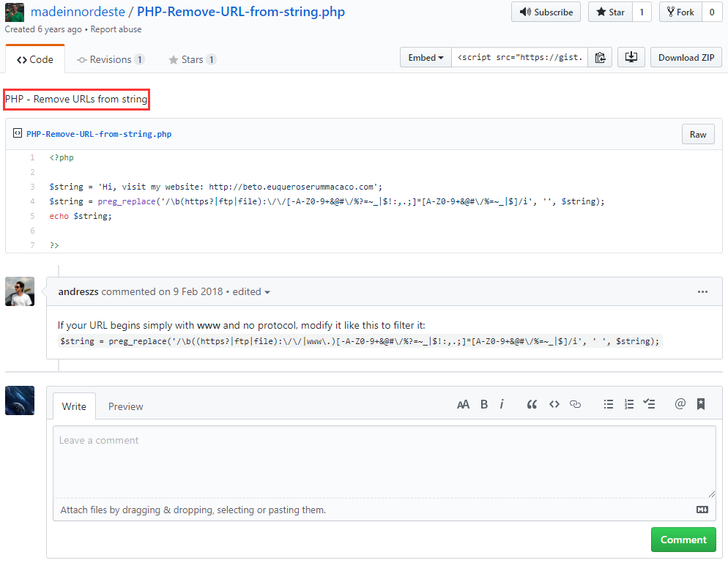Viewport: 728px width, 563px height.
Task: Add a bulleted list in comment toolbar
Action: click(608, 404)
